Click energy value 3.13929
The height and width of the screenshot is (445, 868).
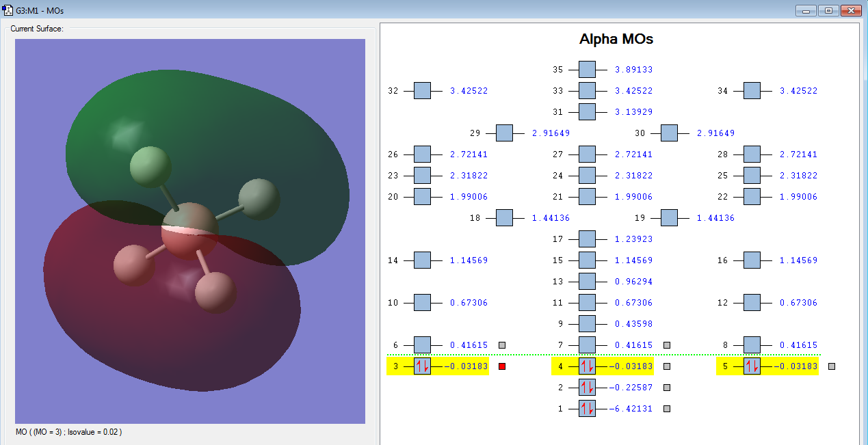coord(633,112)
